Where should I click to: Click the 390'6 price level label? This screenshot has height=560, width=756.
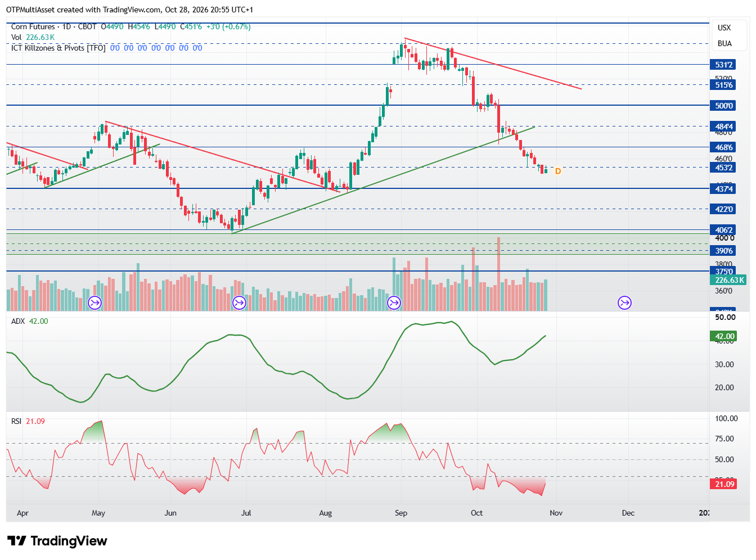point(723,251)
